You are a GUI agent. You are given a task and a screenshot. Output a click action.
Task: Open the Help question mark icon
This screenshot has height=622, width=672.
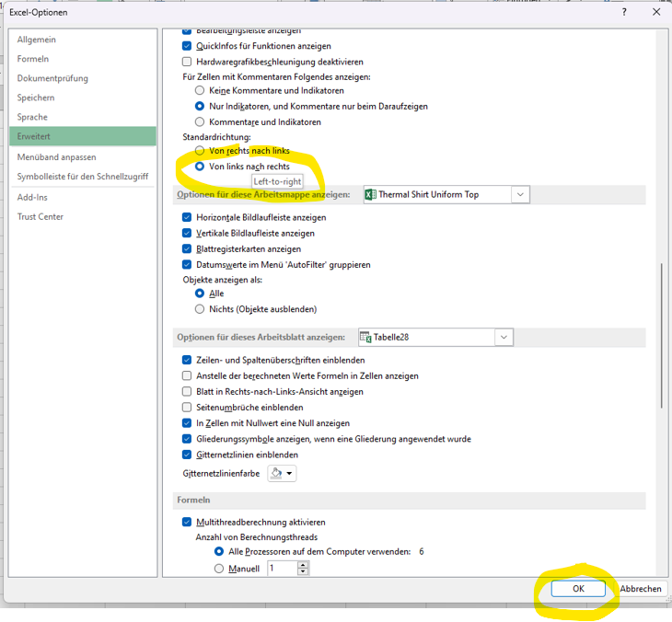624,12
